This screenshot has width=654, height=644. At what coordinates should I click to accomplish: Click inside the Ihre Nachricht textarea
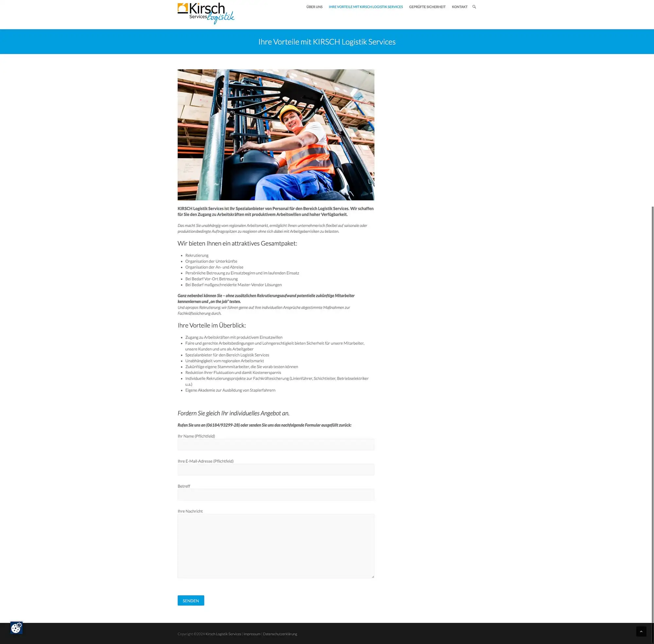click(276, 546)
